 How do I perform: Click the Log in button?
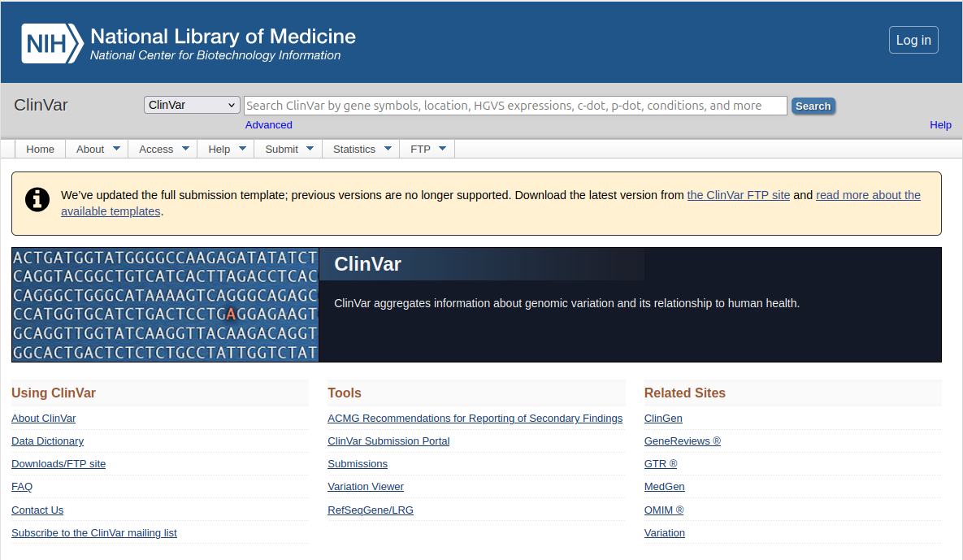tap(913, 40)
